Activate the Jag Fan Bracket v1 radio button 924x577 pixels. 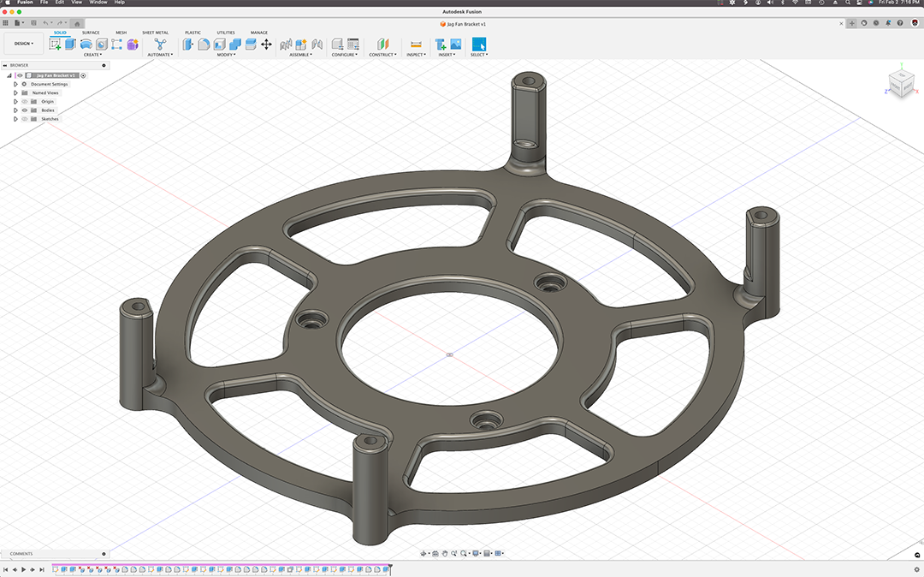83,75
